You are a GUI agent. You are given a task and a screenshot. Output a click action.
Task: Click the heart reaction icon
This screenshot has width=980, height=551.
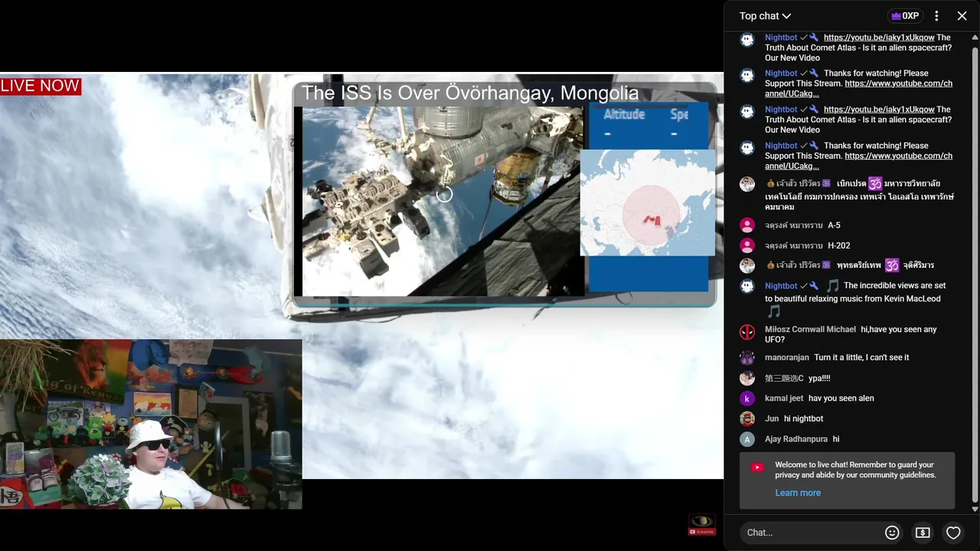click(x=953, y=533)
